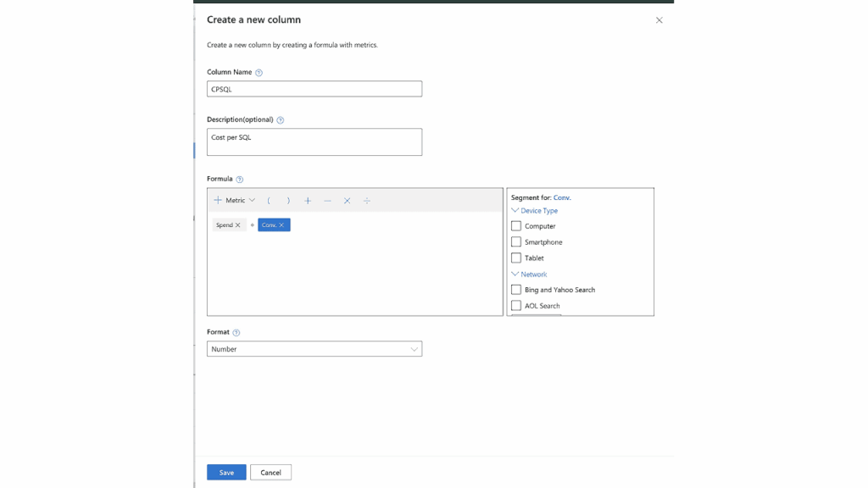868x488 pixels.
Task: Open the Column Name help tooltip icon
Action: pos(258,72)
